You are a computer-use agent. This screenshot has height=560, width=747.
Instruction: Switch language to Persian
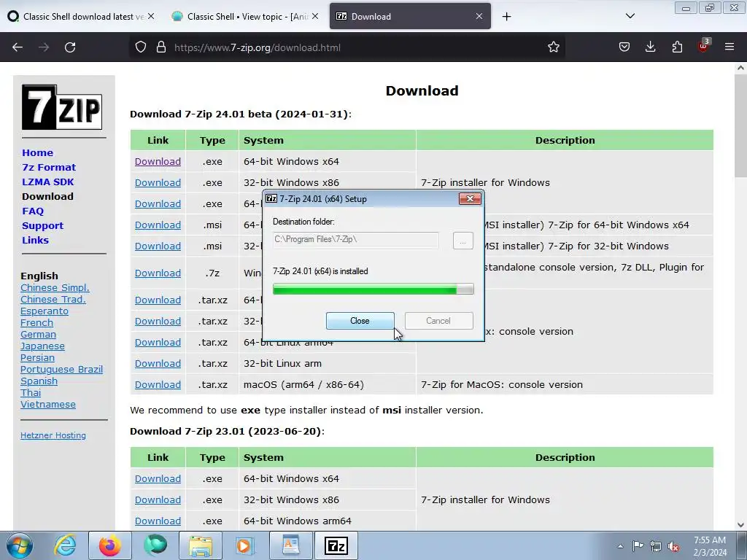click(x=38, y=357)
